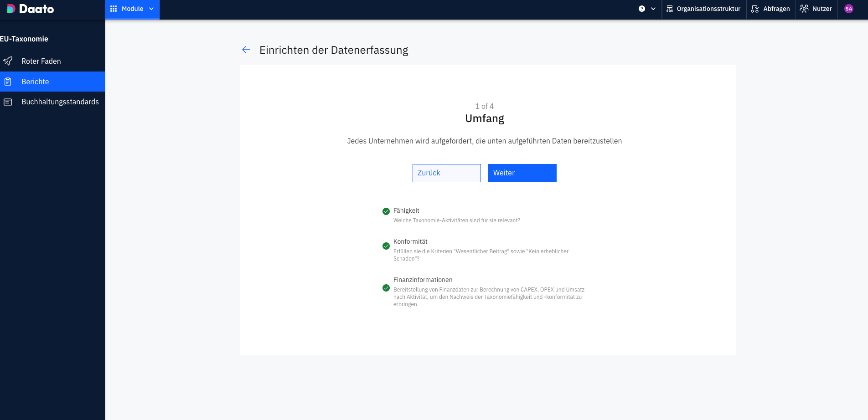Click the green check next to Konformität
Viewport: 868px width, 420px height.
tap(386, 246)
